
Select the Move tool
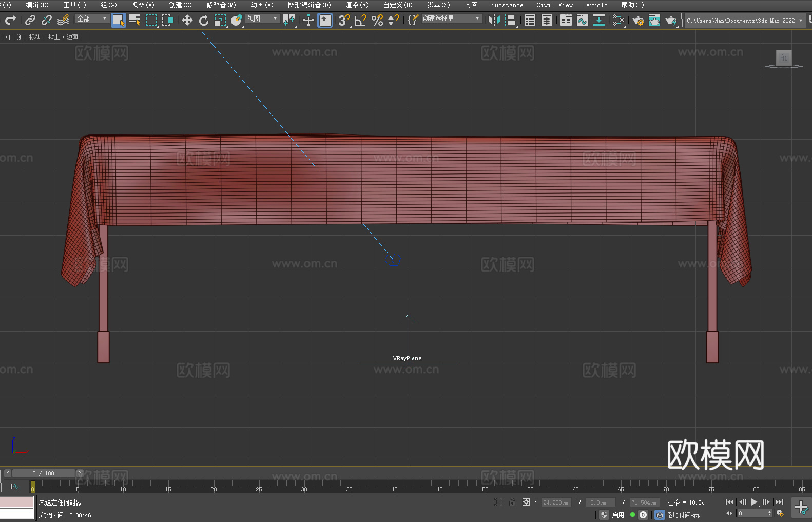point(187,20)
